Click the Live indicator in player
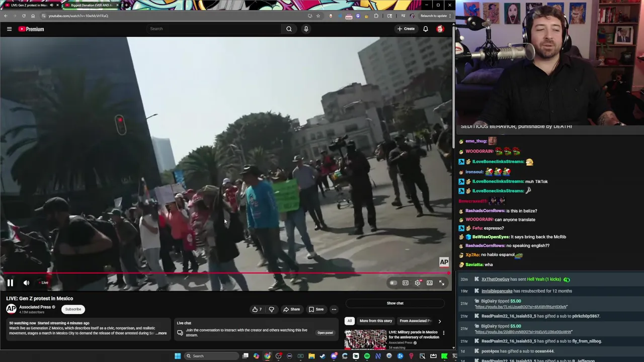644x362 pixels. (43, 283)
